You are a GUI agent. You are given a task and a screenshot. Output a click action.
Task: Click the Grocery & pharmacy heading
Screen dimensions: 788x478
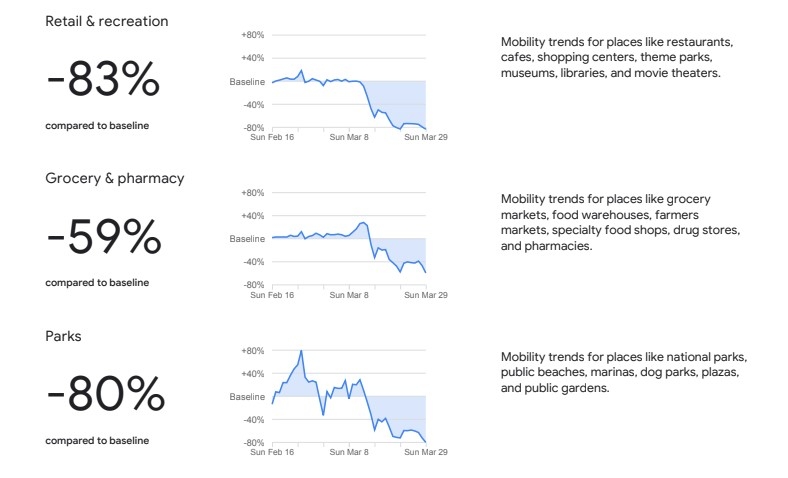tap(115, 178)
